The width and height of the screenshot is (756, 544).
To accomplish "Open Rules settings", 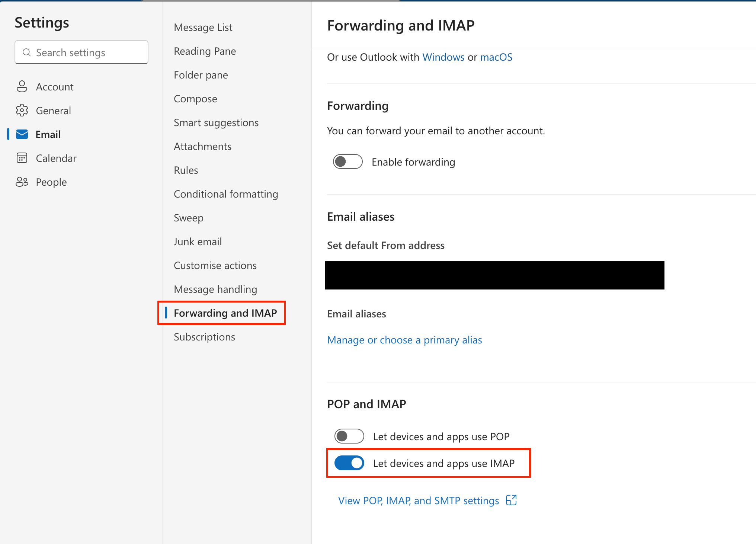I will tap(186, 170).
